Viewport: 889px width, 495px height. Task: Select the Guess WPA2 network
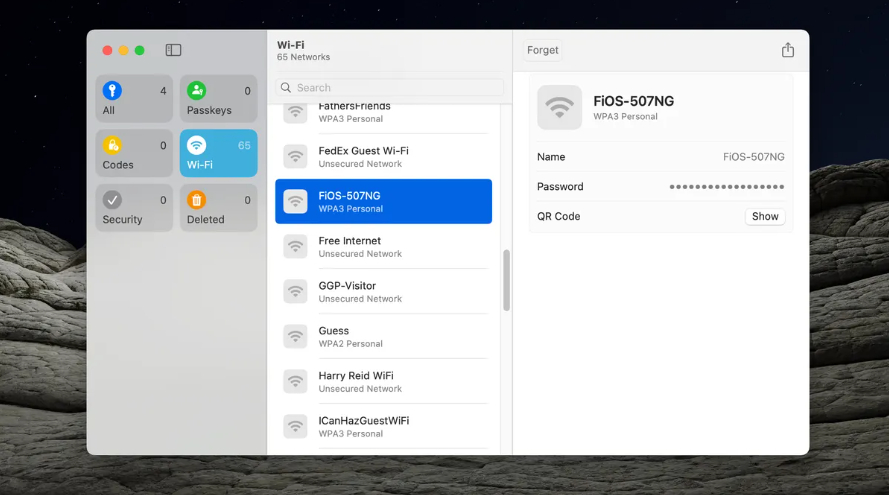coord(383,337)
